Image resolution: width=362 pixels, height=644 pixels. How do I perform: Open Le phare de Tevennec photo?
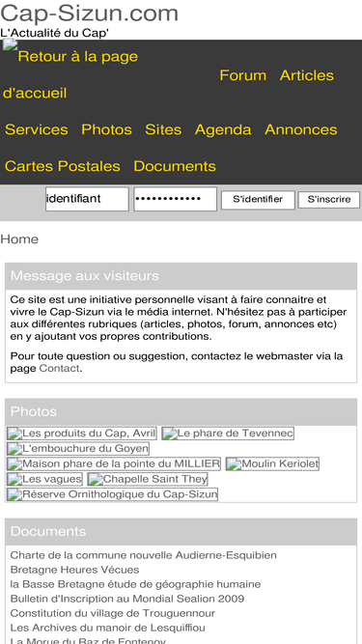228,434
